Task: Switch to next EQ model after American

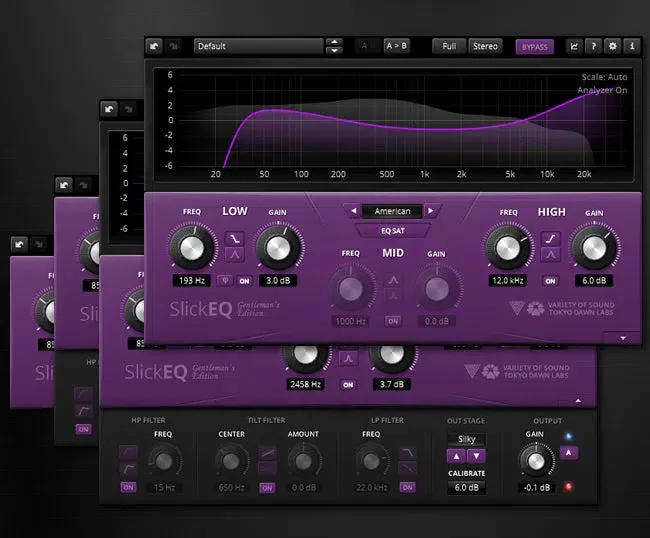Action: click(x=431, y=211)
